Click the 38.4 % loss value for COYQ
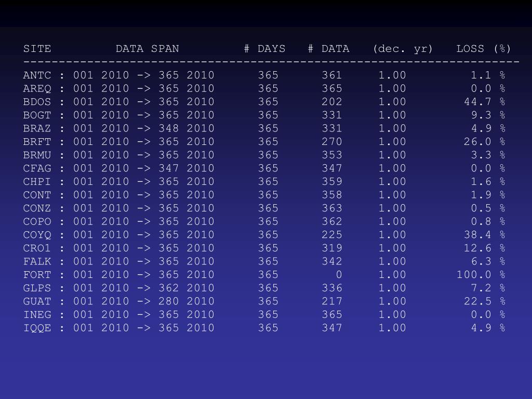Viewport: 532px width, 399px height. pos(485,234)
